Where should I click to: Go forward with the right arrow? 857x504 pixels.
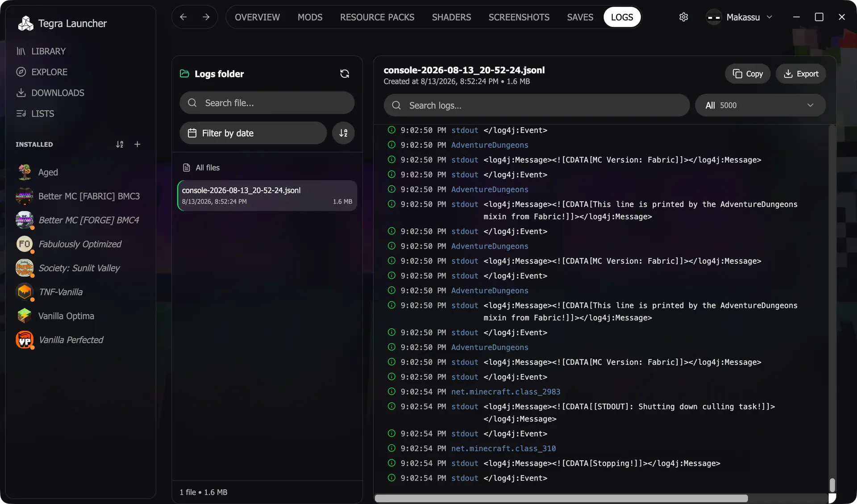tap(206, 17)
